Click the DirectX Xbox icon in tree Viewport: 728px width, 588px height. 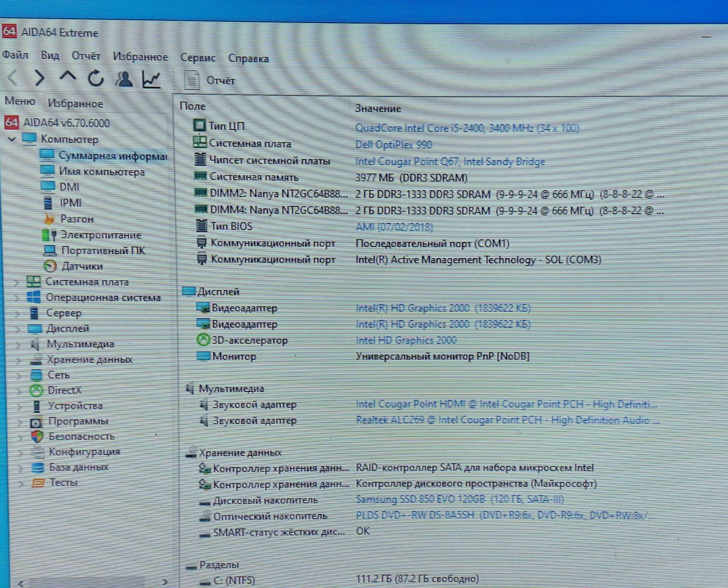36,390
